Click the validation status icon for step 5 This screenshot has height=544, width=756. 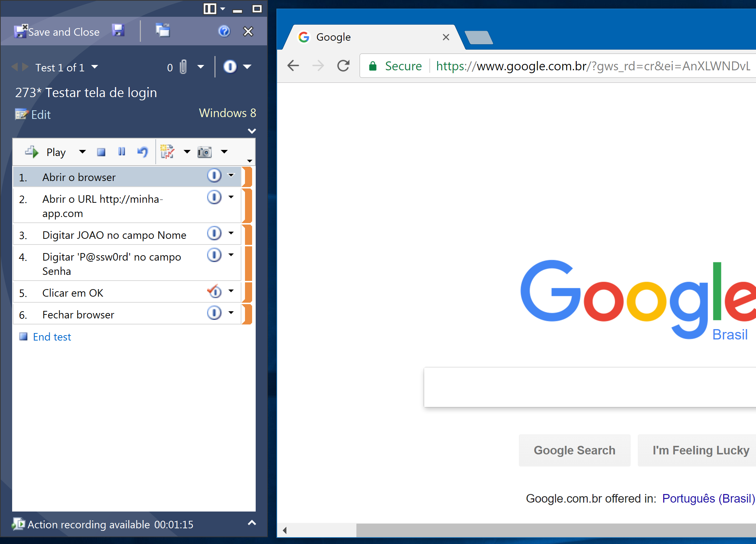coord(214,291)
